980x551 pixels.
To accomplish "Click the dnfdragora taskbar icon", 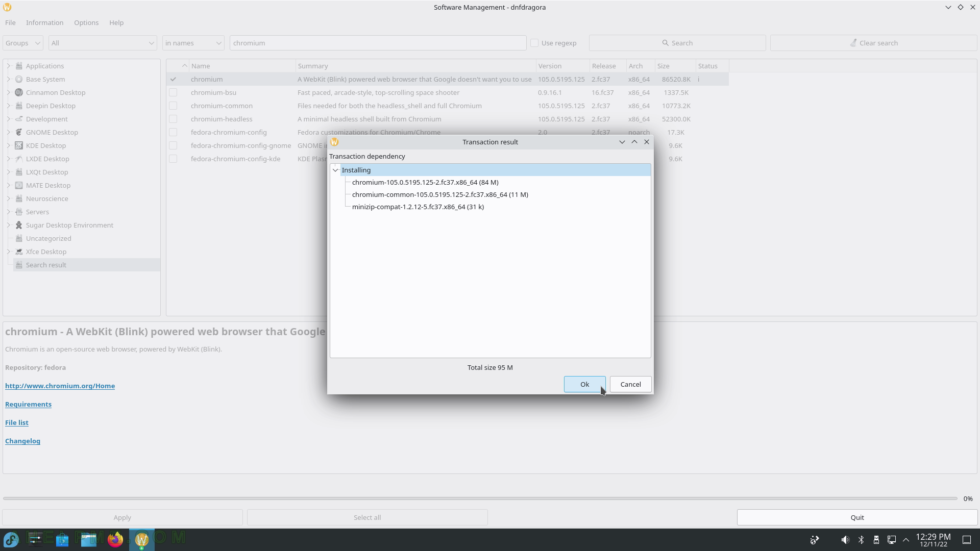I will [142, 539].
